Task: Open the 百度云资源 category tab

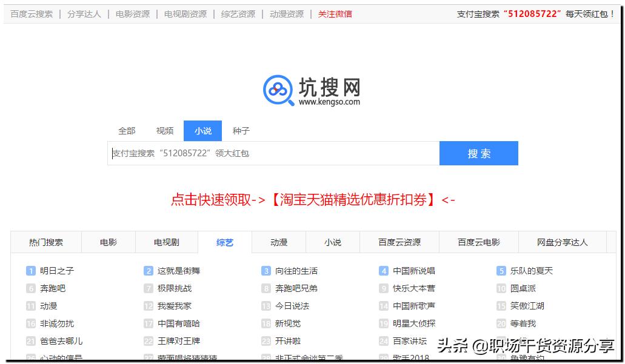Action: (400, 242)
